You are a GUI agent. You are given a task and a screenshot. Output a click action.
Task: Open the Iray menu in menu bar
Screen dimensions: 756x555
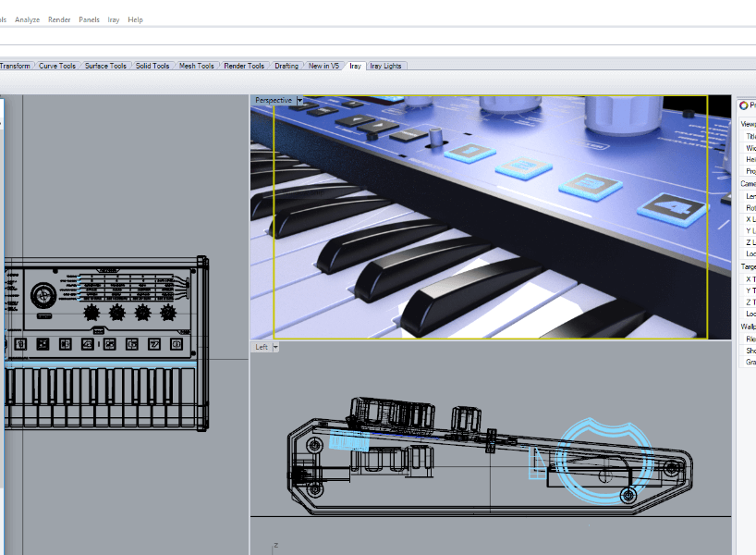pyautogui.click(x=114, y=19)
